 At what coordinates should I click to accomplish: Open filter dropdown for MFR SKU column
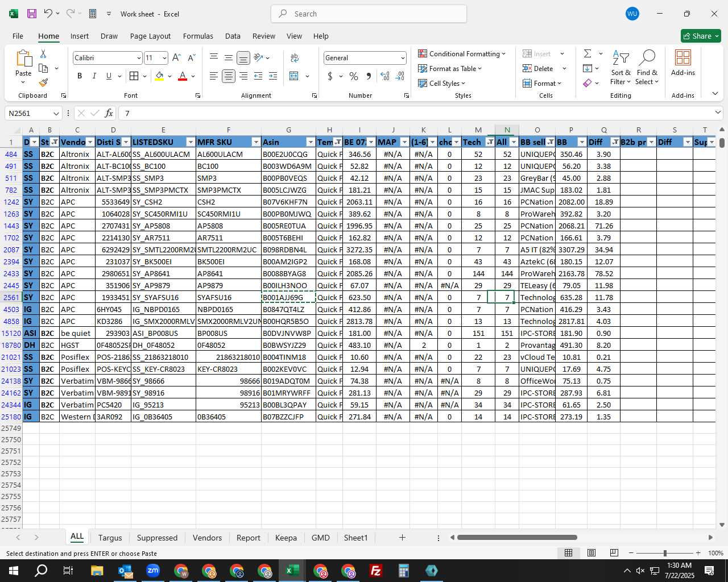click(256, 142)
